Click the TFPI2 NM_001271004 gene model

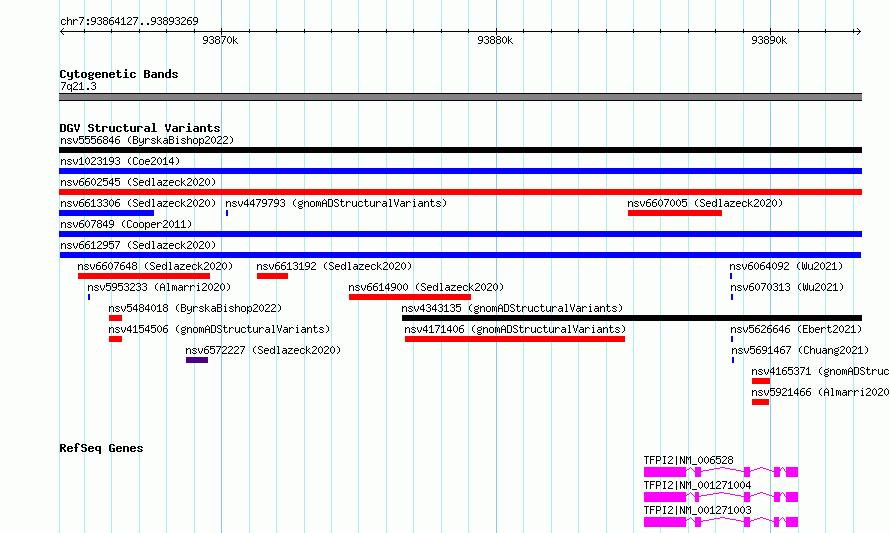[x=721, y=497]
